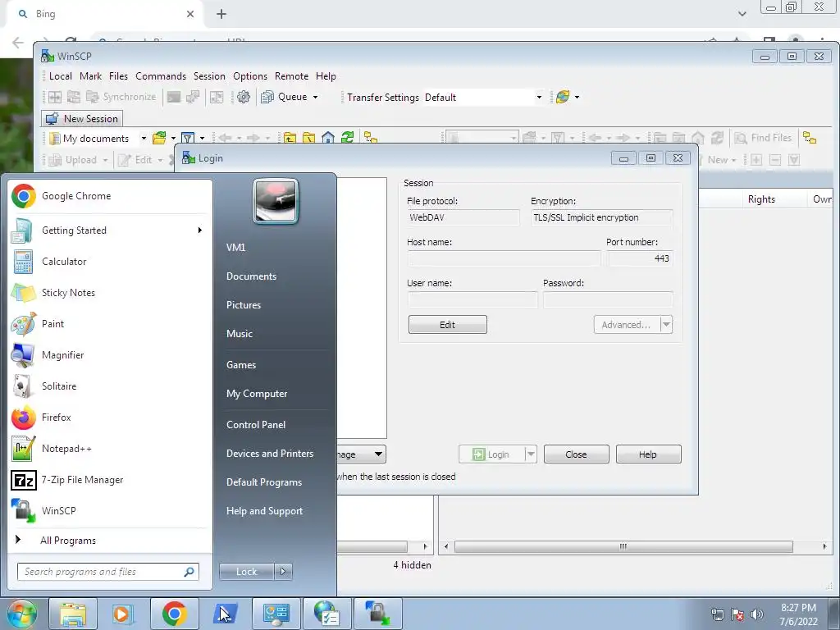
Task: Click WinSCP icon on taskbar
Action: (x=378, y=614)
